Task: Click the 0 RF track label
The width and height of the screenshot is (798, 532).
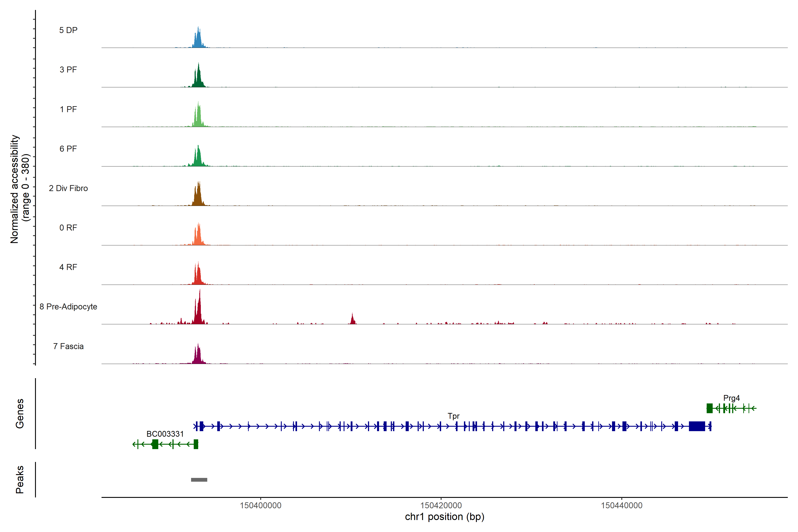Action: pyautogui.click(x=68, y=228)
